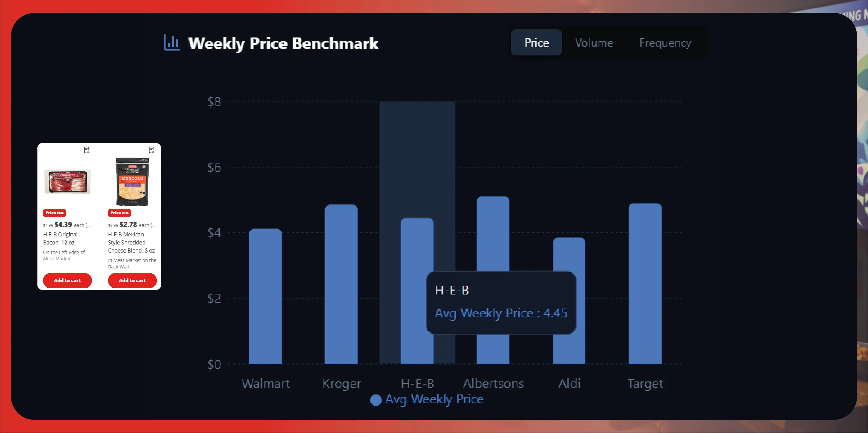868x433 pixels.
Task: Open the Frequency tab
Action: 665,43
